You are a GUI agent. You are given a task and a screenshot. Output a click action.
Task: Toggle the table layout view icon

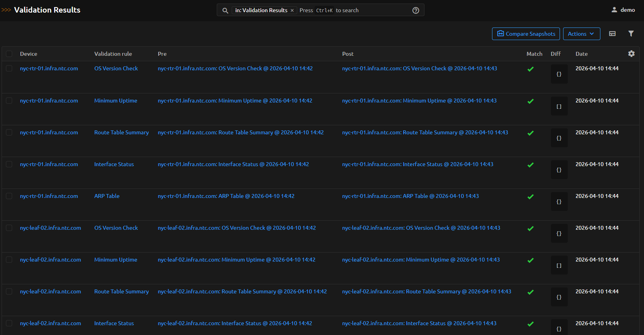[x=612, y=34]
